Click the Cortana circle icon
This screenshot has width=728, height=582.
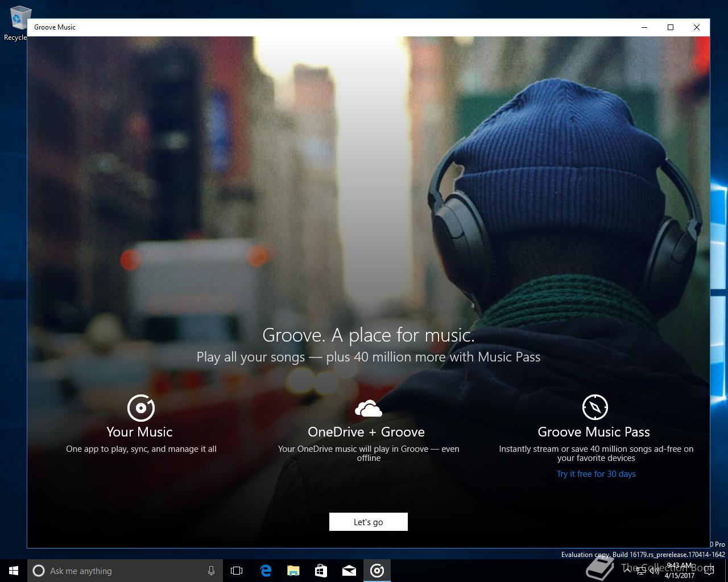point(39,571)
